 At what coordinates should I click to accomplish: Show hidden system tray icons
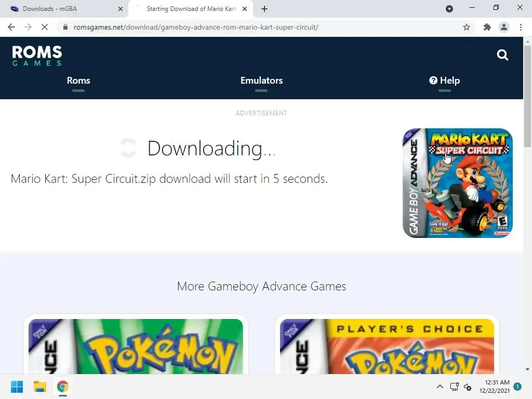pos(440,387)
